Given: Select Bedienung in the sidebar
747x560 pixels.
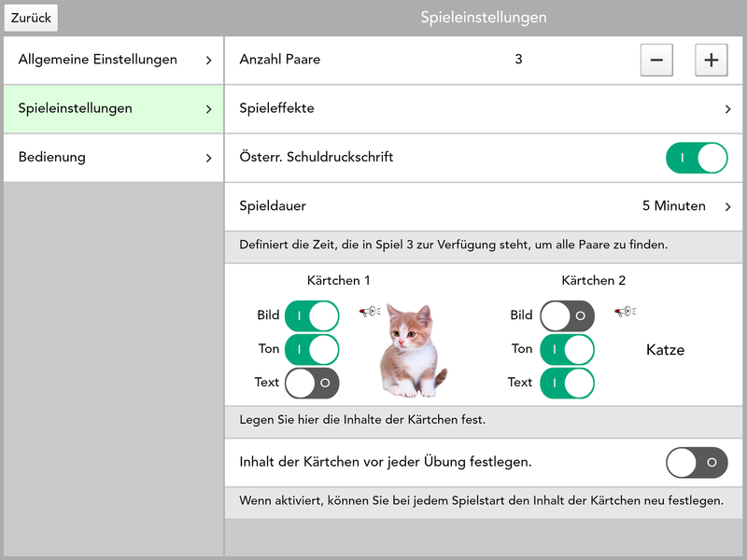Looking at the screenshot, I should tap(113, 158).
